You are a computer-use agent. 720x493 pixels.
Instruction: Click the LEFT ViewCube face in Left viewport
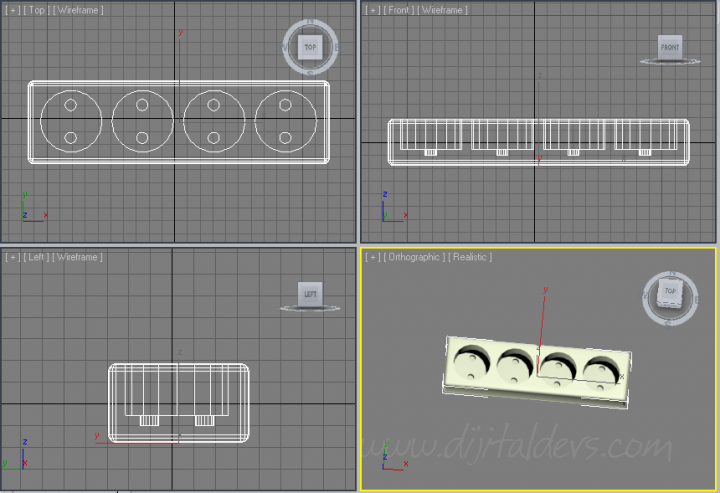[x=310, y=294]
